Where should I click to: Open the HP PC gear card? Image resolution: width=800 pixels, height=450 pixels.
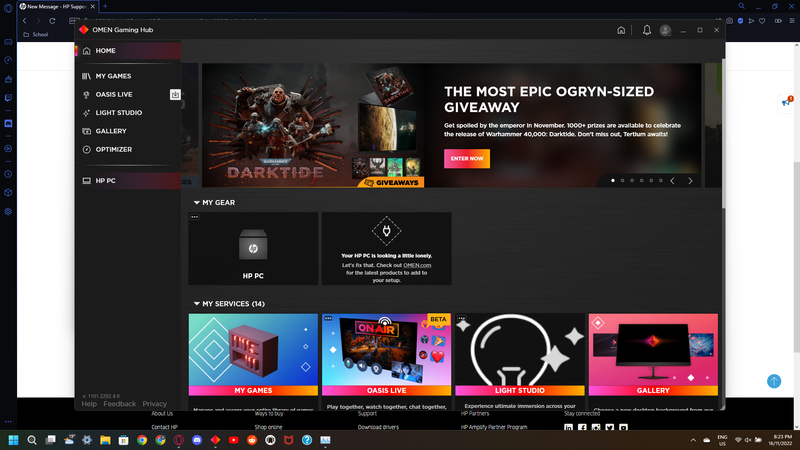(253, 248)
